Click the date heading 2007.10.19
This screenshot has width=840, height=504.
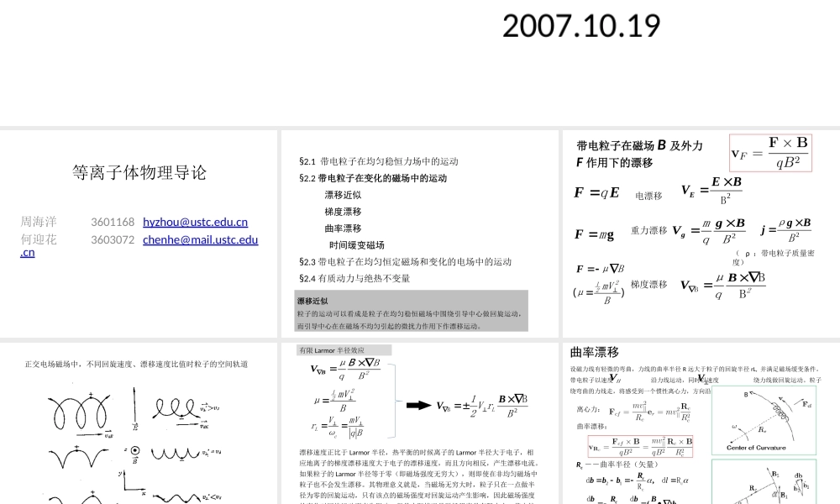pos(581,26)
